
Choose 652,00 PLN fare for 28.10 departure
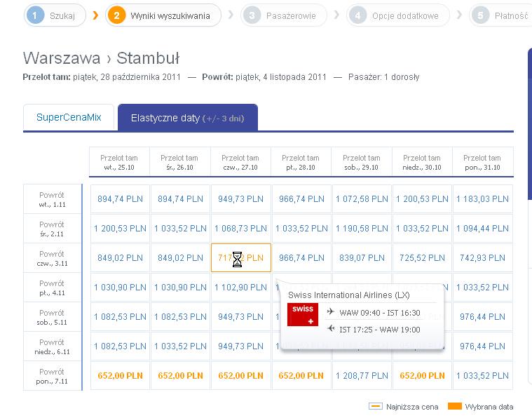[x=301, y=375]
